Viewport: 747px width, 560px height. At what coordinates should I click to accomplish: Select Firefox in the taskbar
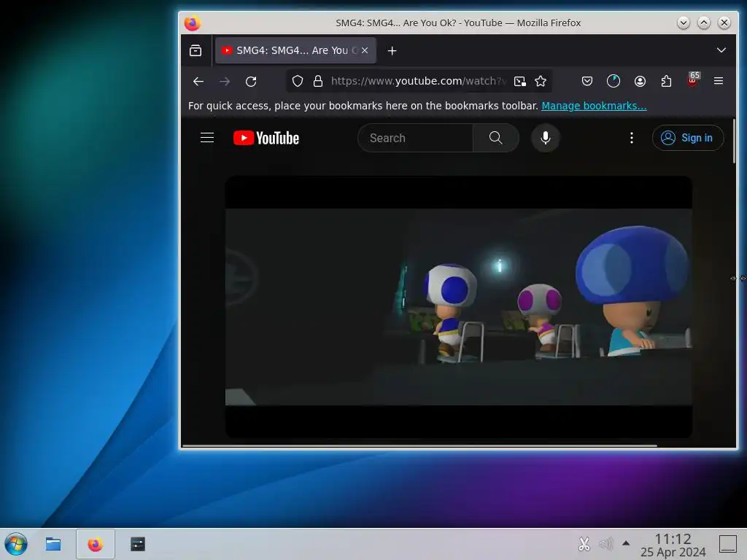click(96, 544)
